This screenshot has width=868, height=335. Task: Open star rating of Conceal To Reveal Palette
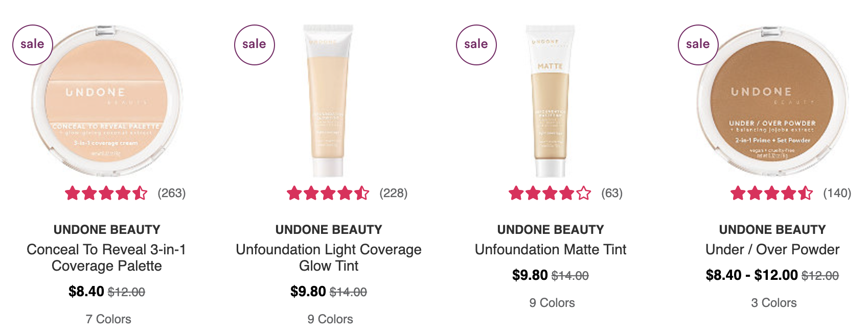[106, 193]
